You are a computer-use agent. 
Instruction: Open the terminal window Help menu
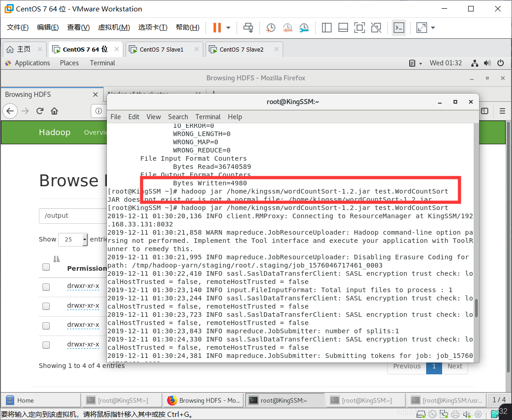[x=235, y=117]
